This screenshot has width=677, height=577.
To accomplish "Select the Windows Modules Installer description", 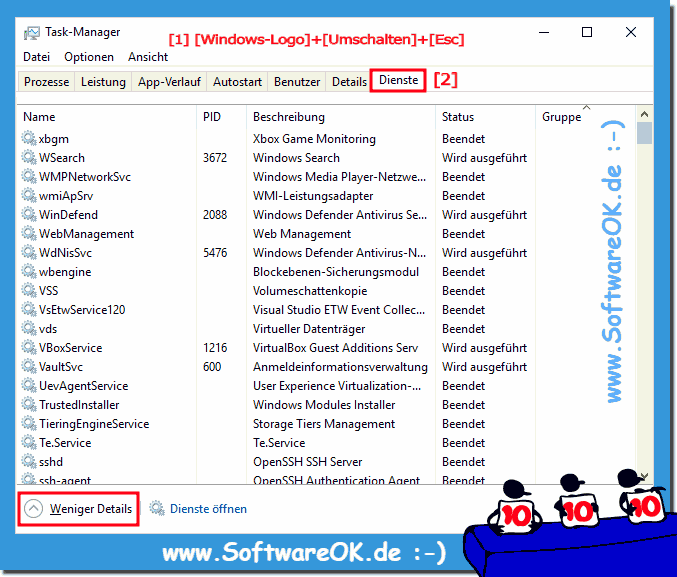I will tap(324, 405).
